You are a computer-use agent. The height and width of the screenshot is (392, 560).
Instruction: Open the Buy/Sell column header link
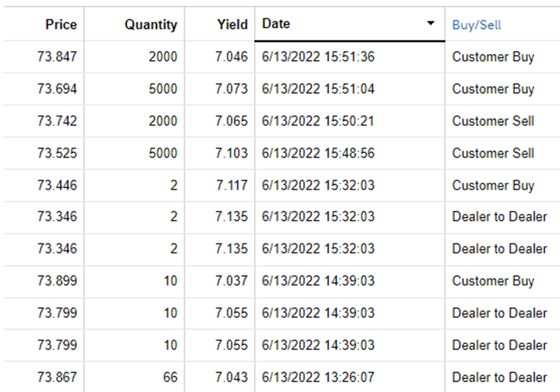pyautogui.click(x=476, y=24)
